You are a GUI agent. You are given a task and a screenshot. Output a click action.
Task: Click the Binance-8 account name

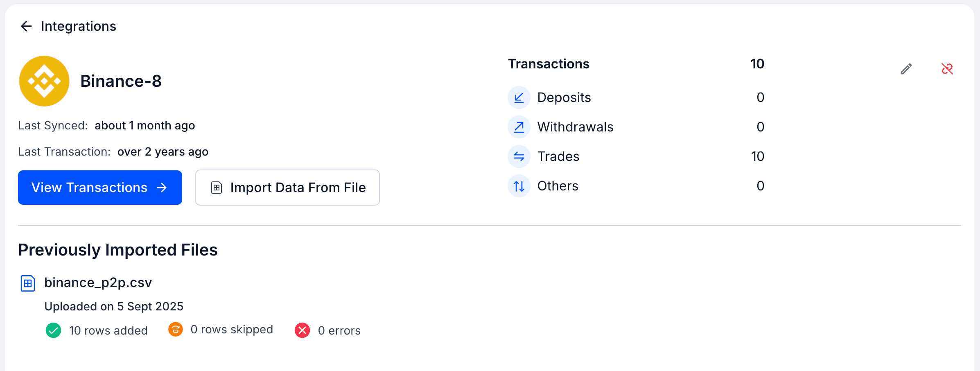(x=121, y=81)
